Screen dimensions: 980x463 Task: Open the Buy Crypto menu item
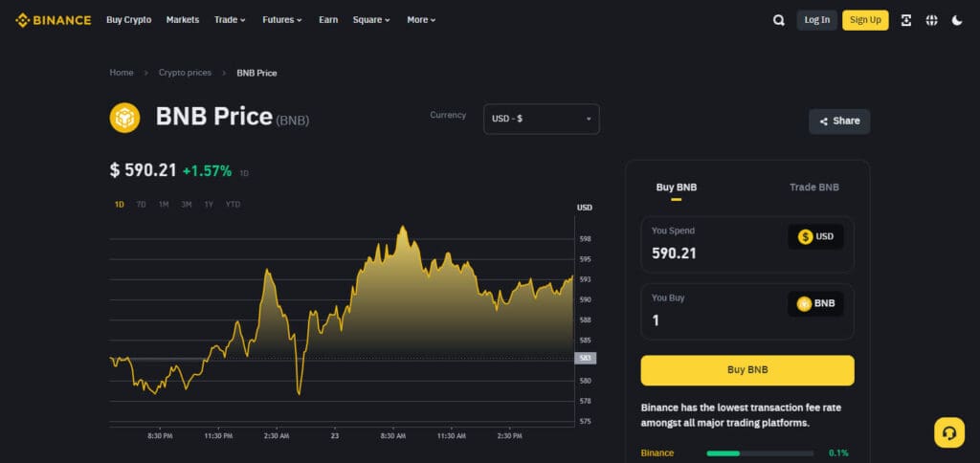coord(129,20)
